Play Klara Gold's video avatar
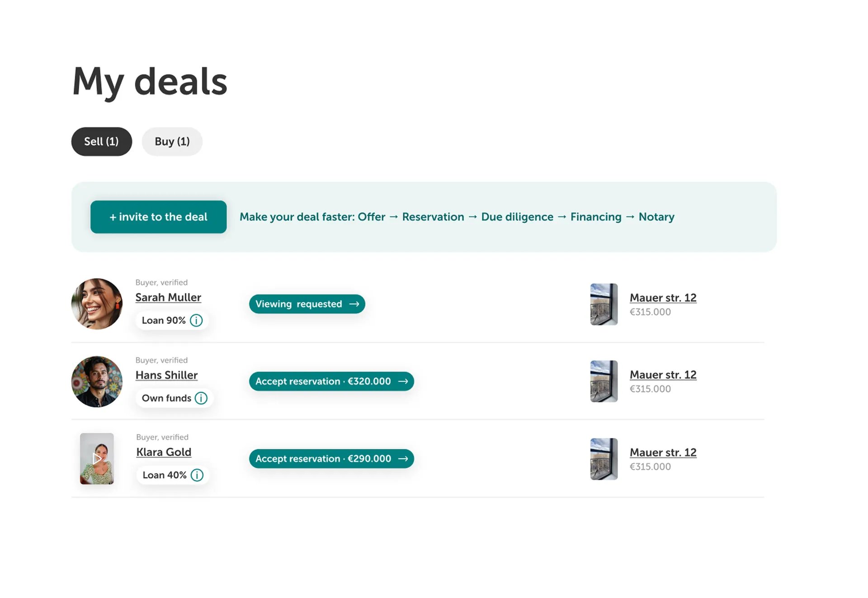This screenshot has height=598, width=868. [97, 459]
